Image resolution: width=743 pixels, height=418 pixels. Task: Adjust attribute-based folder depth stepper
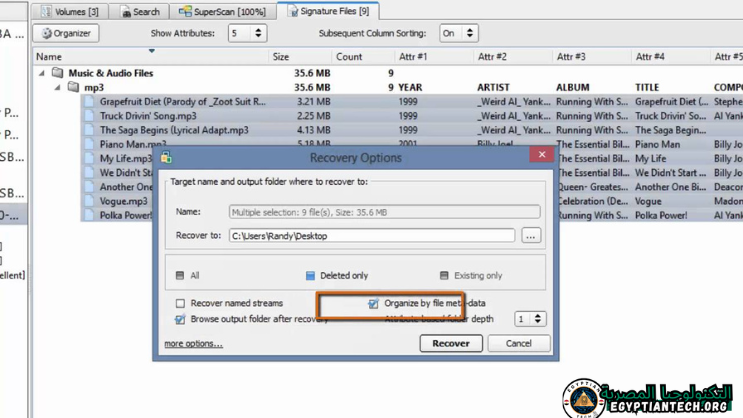point(537,319)
